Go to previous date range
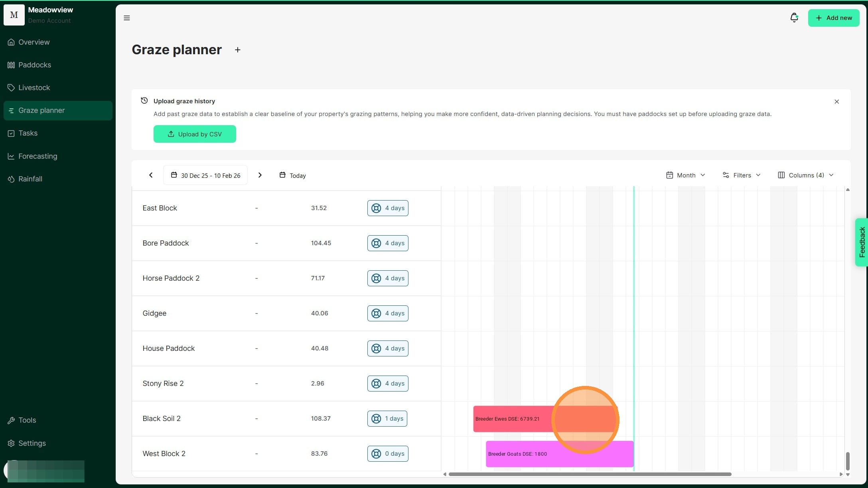The image size is (868, 488). click(x=151, y=175)
